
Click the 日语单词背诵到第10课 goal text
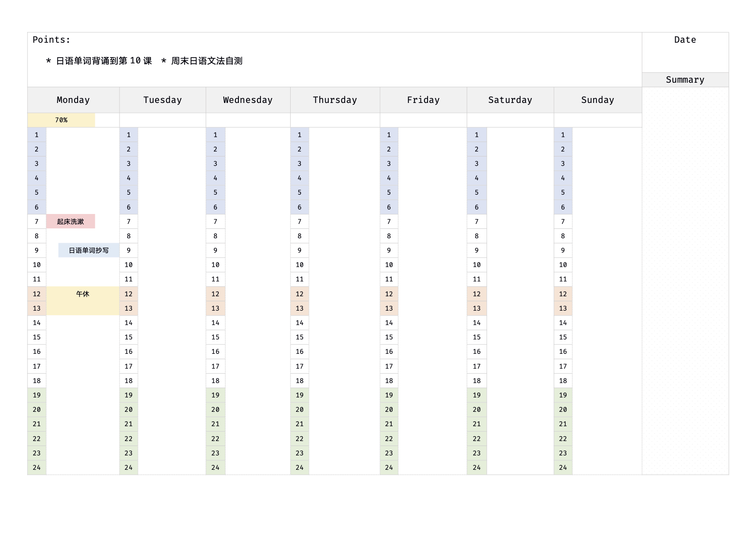[x=104, y=61]
